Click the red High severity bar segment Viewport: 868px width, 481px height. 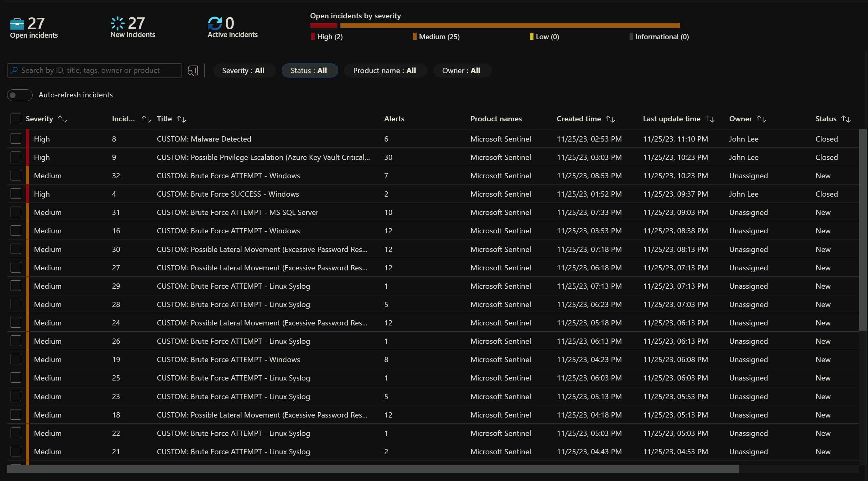(323, 25)
